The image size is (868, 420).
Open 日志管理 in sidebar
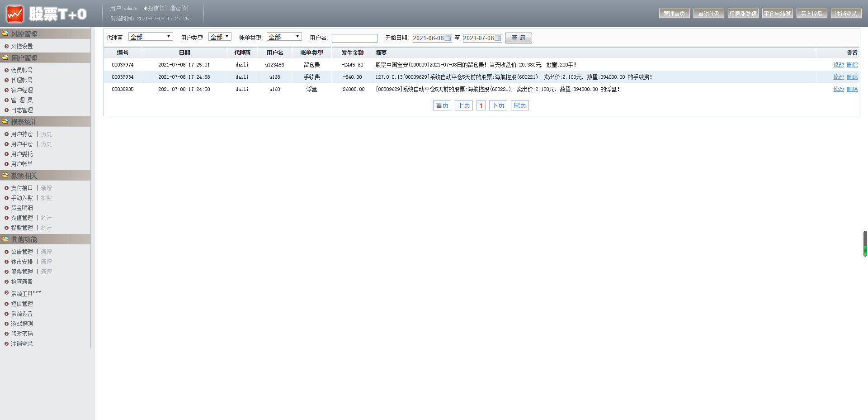[x=22, y=110]
